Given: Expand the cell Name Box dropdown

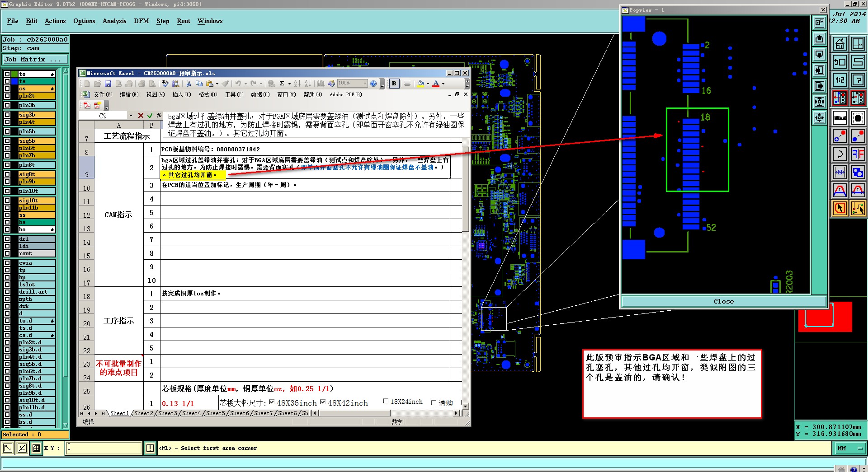Looking at the screenshot, I should pyautogui.click(x=131, y=116).
